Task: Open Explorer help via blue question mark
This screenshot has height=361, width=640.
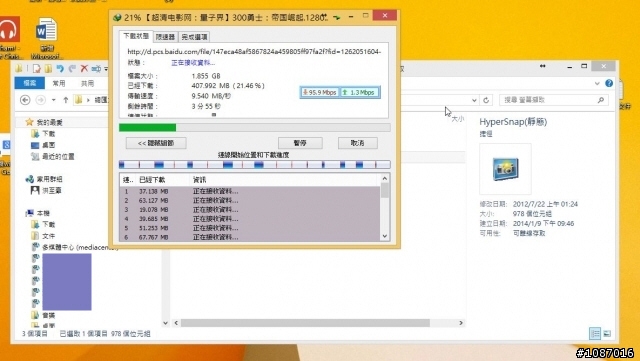Action: pyautogui.click(x=609, y=83)
